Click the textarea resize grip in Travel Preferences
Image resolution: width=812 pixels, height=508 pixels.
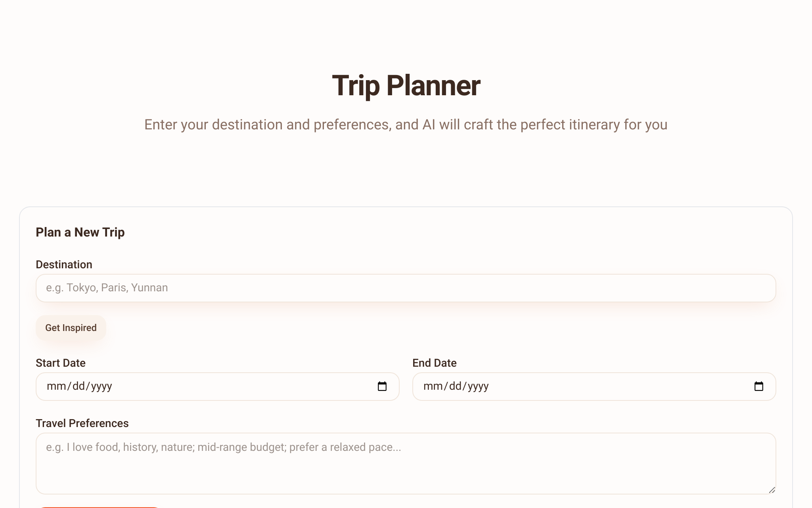coord(772,490)
